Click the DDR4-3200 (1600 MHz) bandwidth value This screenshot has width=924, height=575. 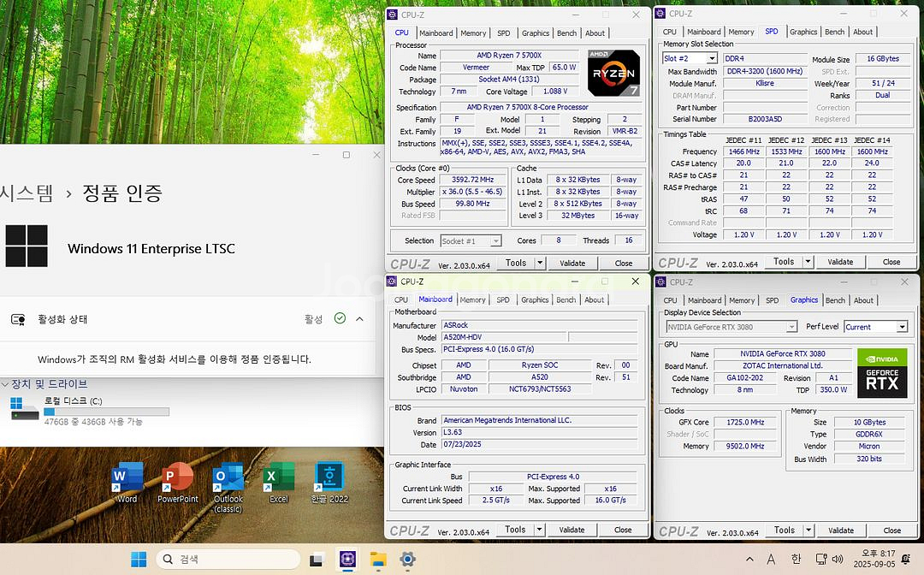click(764, 71)
